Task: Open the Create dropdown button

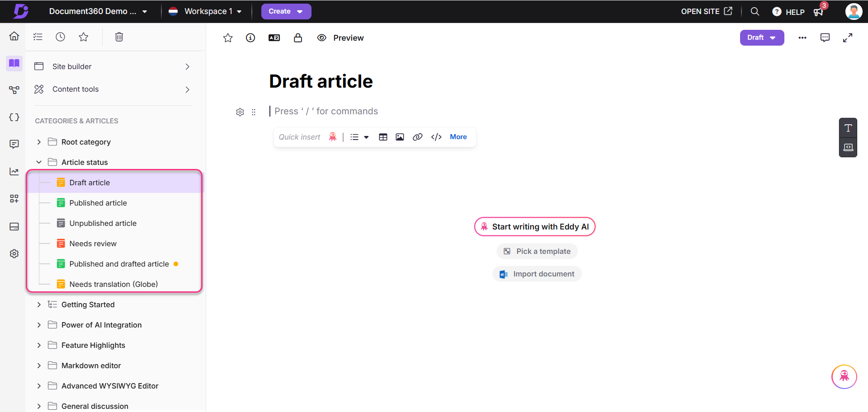Action: (286, 11)
